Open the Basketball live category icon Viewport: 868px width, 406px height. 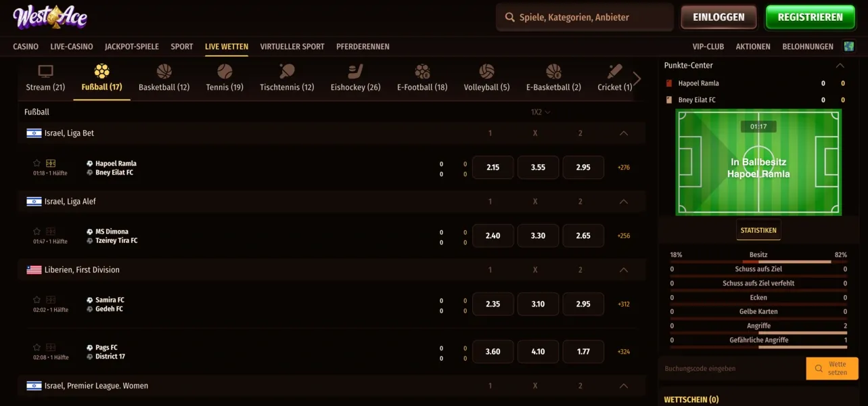pyautogui.click(x=164, y=72)
